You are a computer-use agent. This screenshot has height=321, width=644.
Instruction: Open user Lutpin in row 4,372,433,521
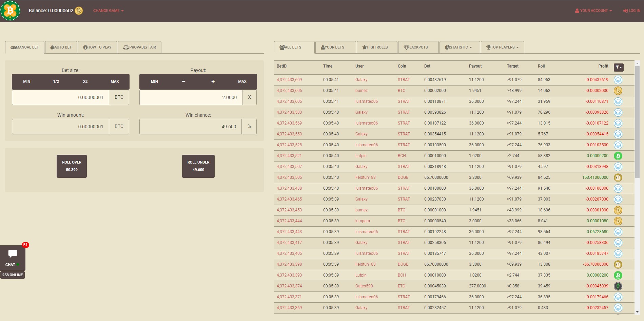point(361,156)
